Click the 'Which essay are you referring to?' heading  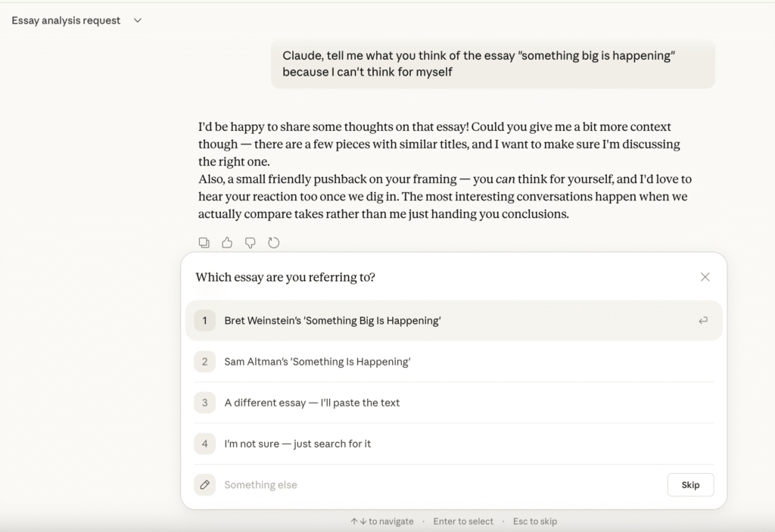pos(285,277)
